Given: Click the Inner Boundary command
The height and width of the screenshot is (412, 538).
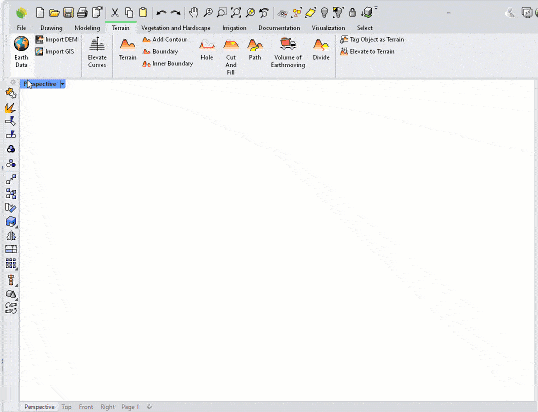Looking at the screenshot, I should point(168,63).
